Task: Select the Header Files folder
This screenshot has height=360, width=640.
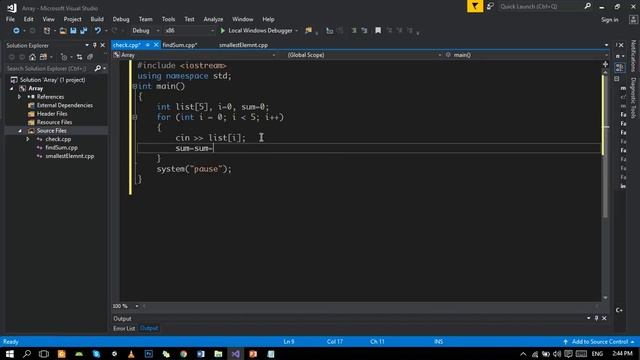Action: (52, 114)
